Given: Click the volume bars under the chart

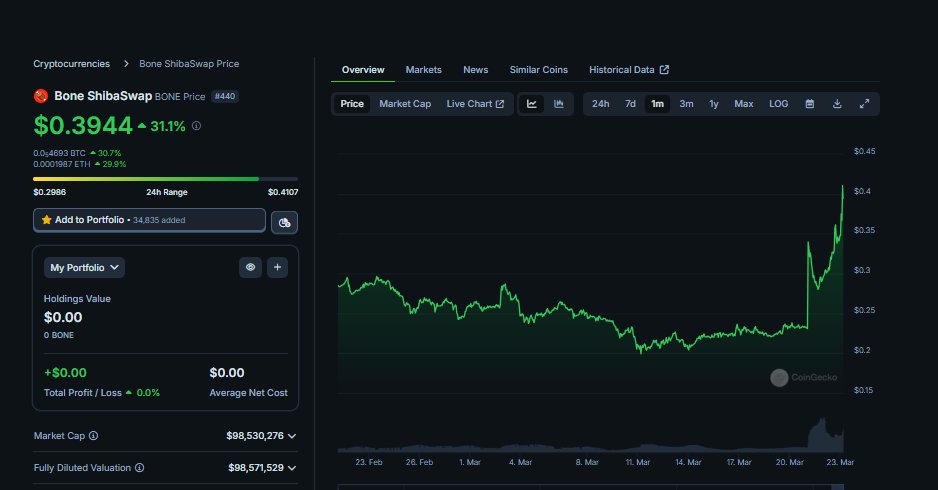Looking at the screenshot, I should pyautogui.click(x=590, y=446).
